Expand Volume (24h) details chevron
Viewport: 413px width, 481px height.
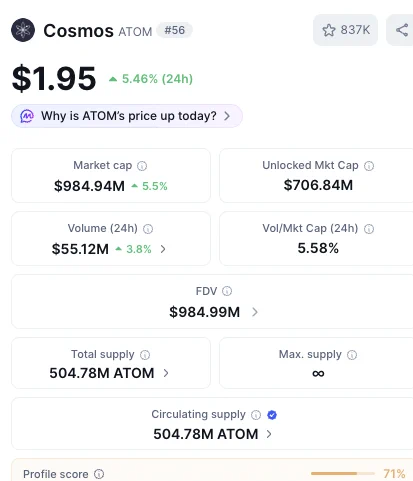point(163,249)
